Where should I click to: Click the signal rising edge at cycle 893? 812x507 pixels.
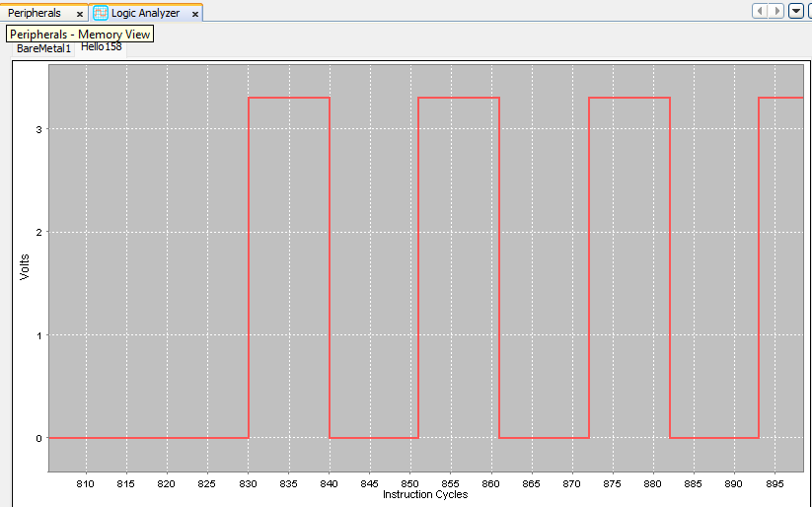(759, 266)
